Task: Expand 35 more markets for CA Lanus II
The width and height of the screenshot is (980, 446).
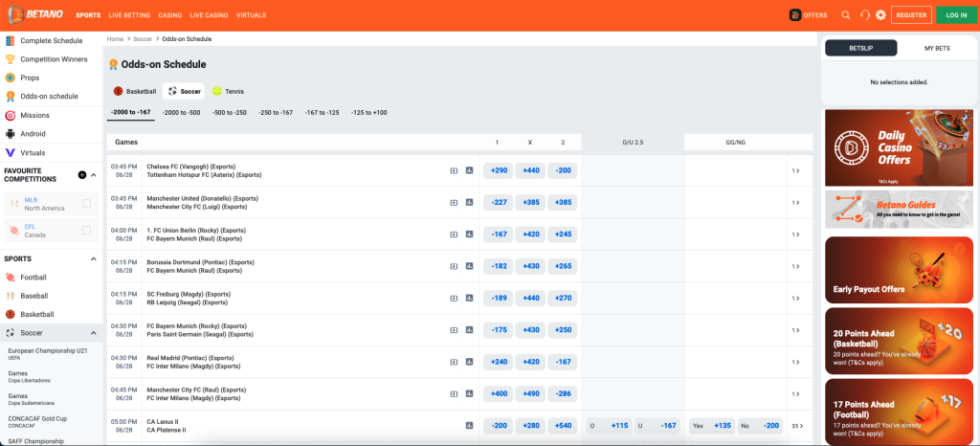Action: (x=797, y=426)
